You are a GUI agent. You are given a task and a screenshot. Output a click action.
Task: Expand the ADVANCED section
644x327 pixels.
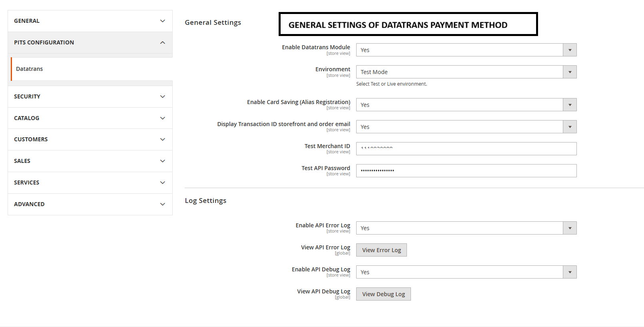(90, 204)
